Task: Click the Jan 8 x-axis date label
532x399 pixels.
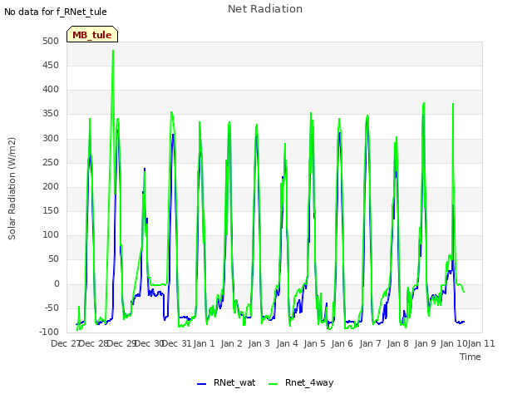Action: [397, 343]
